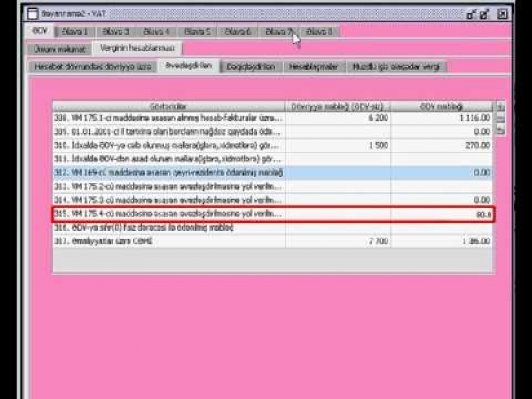Viewport: 532px width, 399px height.
Task: Select row 308 VM 175.1 hesab-fakturalar
Action: [x=168, y=117]
